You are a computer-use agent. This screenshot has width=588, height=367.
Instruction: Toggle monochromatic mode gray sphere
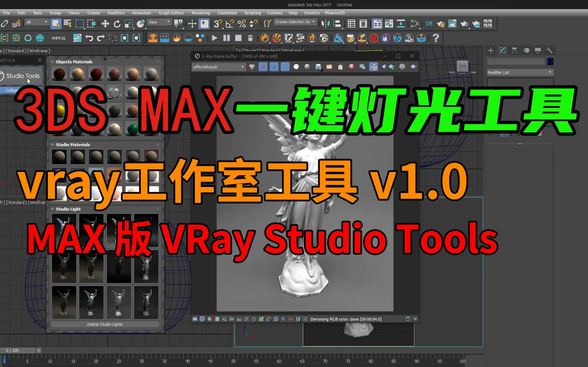[307, 67]
